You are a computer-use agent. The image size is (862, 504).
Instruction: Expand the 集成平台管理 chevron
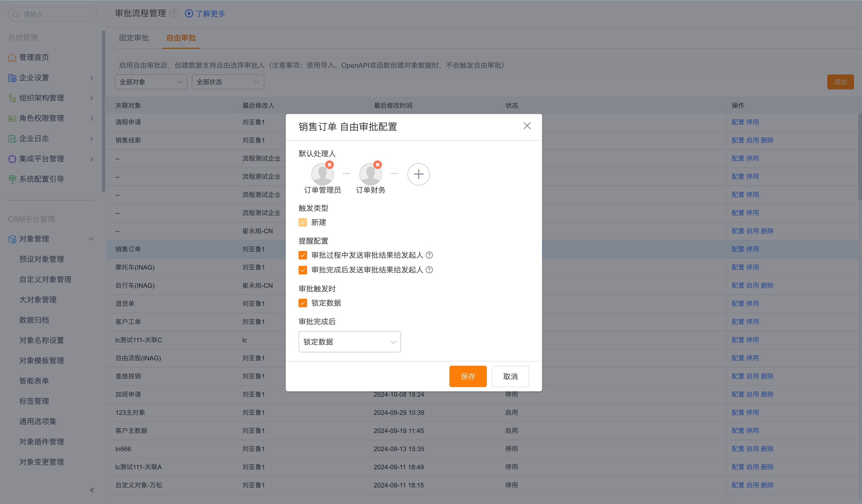[91, 159]
